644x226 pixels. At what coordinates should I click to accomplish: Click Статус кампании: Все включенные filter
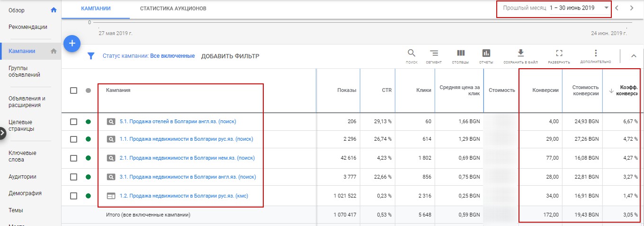149,56
